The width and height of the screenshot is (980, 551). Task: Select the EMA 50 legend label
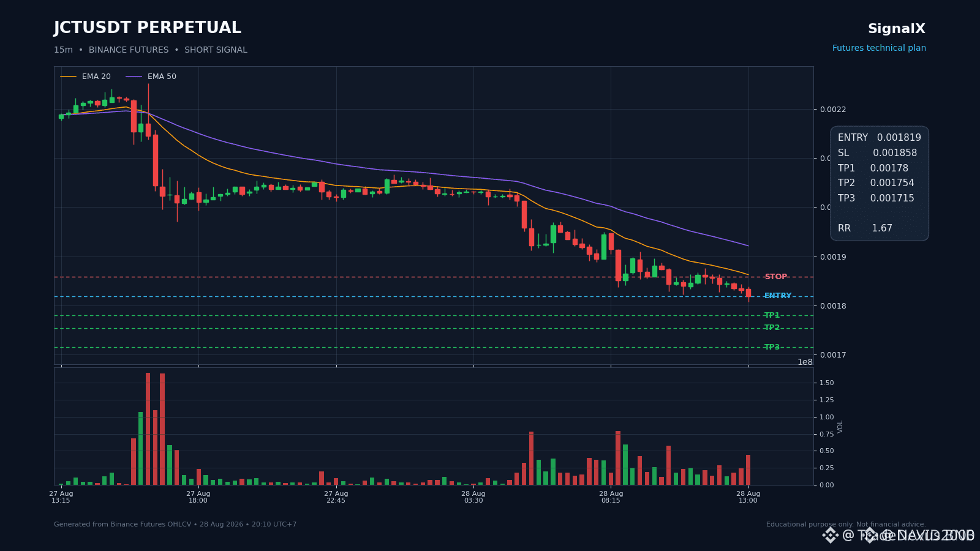[162, 77]
